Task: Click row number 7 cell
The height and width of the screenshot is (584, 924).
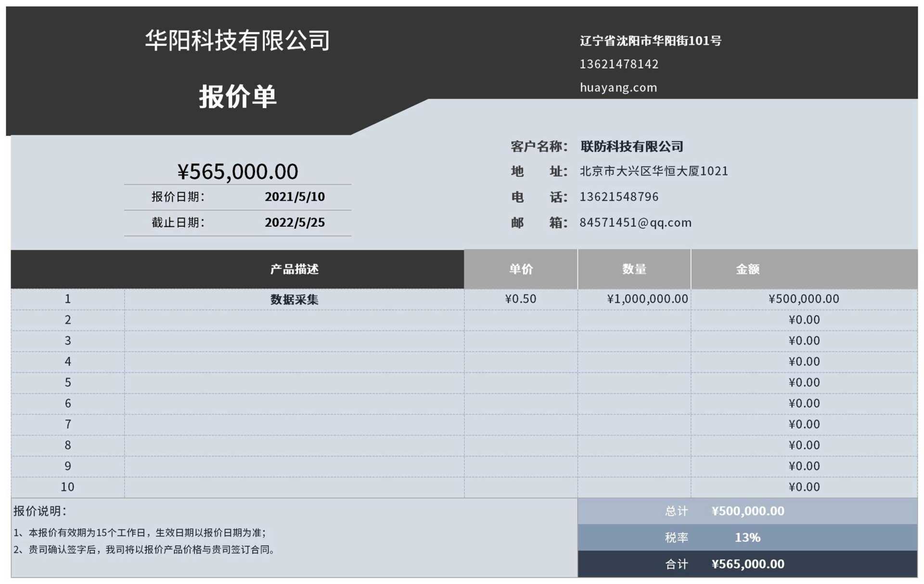Action: [x=68, y=425]
